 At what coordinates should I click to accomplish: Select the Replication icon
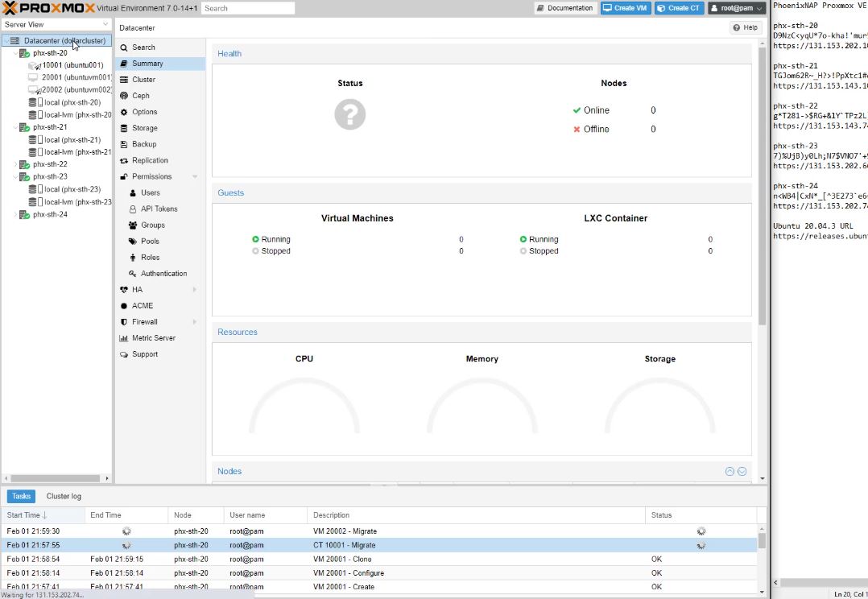124,160
